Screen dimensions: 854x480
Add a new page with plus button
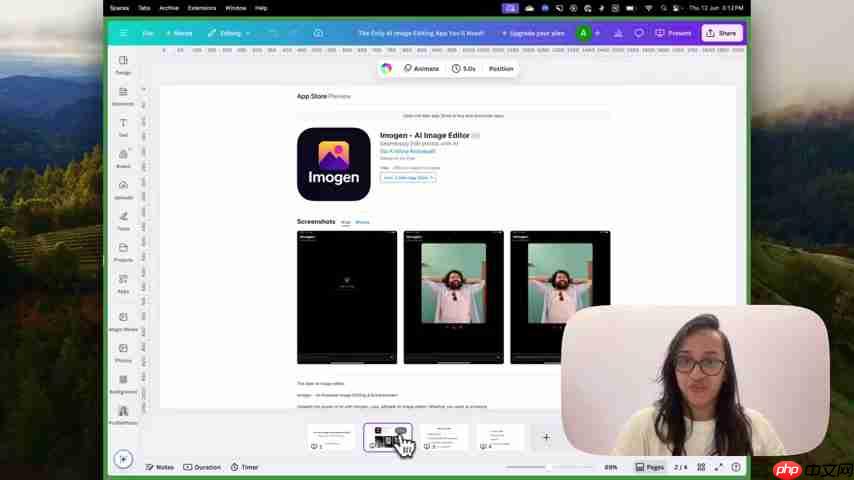pyautogui.click(x=546, y=437)
